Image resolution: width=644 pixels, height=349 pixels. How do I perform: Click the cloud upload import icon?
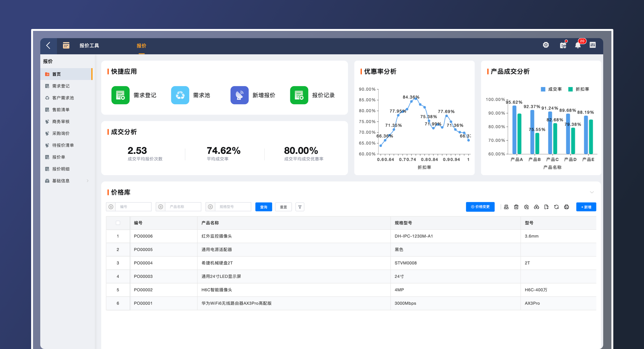(x=536, y=207)
